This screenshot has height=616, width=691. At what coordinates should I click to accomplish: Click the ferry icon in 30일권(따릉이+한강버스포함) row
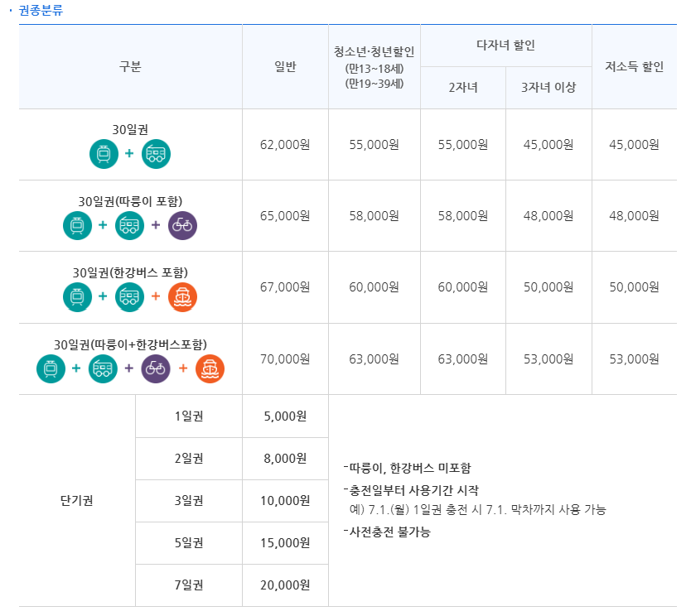pos(210,368)
